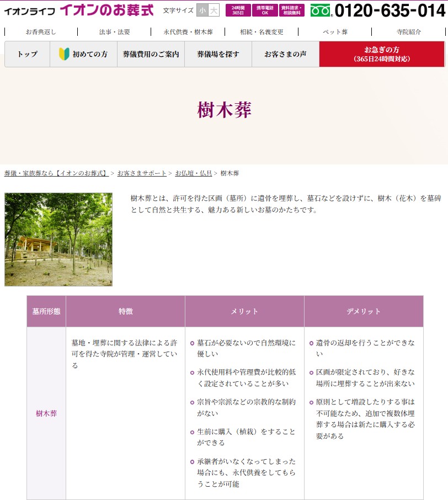
Task: Open the お香典返し link
Action: (x=41, y=32)
